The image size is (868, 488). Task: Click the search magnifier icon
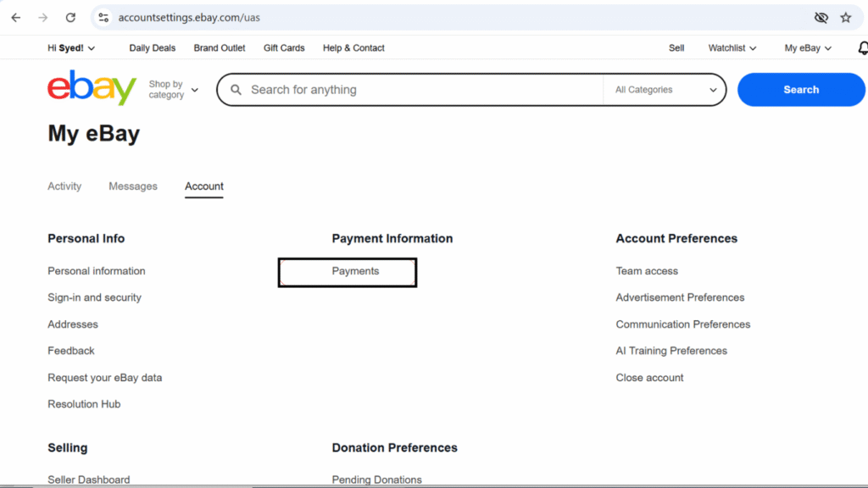point(236,89)
